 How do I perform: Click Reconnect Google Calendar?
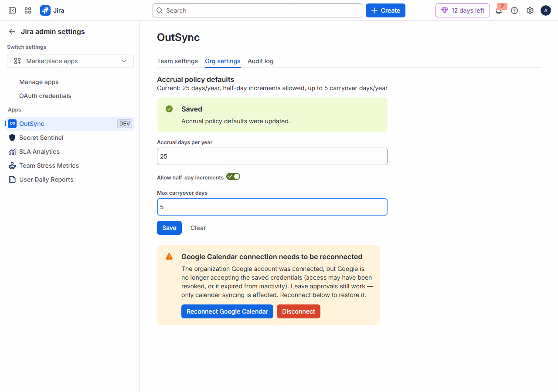click(227, 311)
